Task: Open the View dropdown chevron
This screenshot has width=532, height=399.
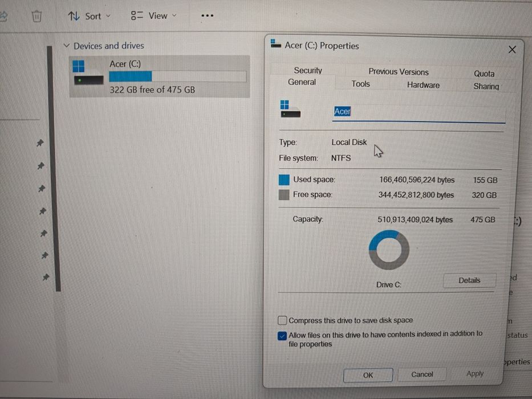Action: coord(174,15)
